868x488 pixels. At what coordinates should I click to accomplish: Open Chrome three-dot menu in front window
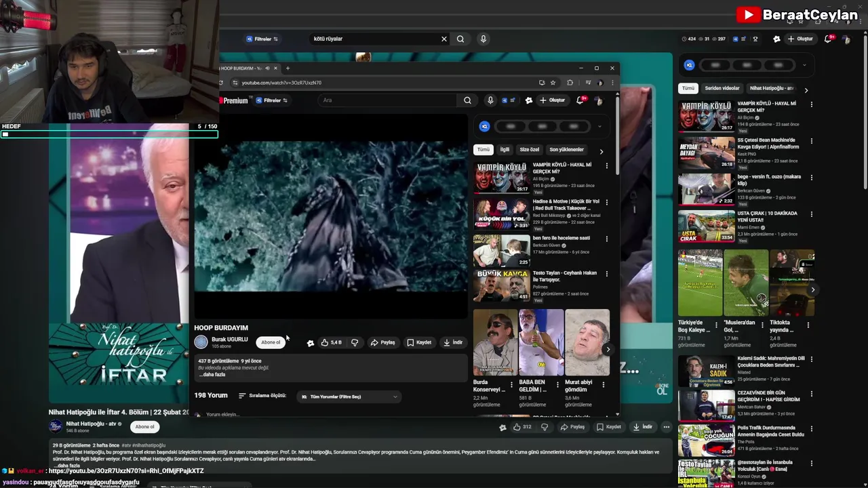[x=612, y=83]
